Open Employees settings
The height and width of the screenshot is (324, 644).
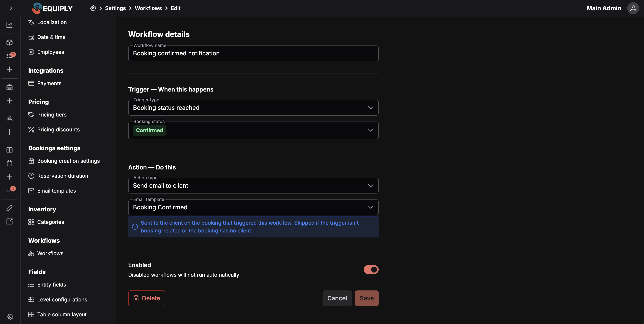pos(46,52)
